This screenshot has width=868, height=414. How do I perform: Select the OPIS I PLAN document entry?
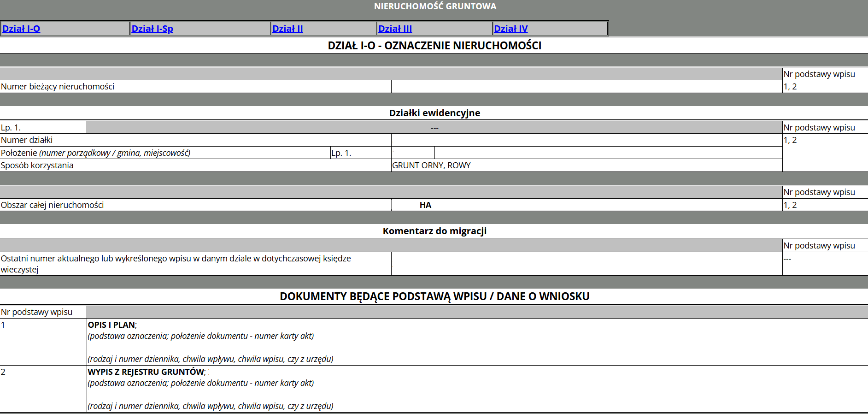point(112,325)
